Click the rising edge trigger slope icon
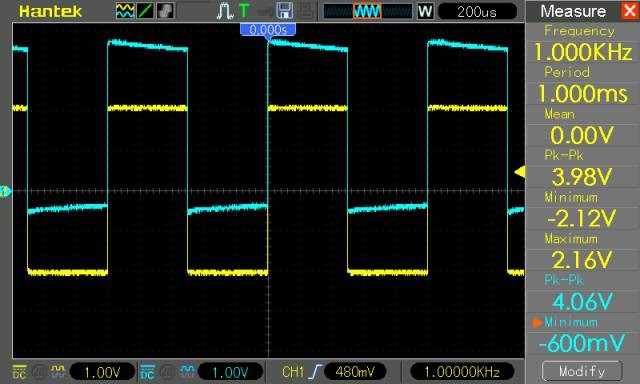 tap(315, 372)
